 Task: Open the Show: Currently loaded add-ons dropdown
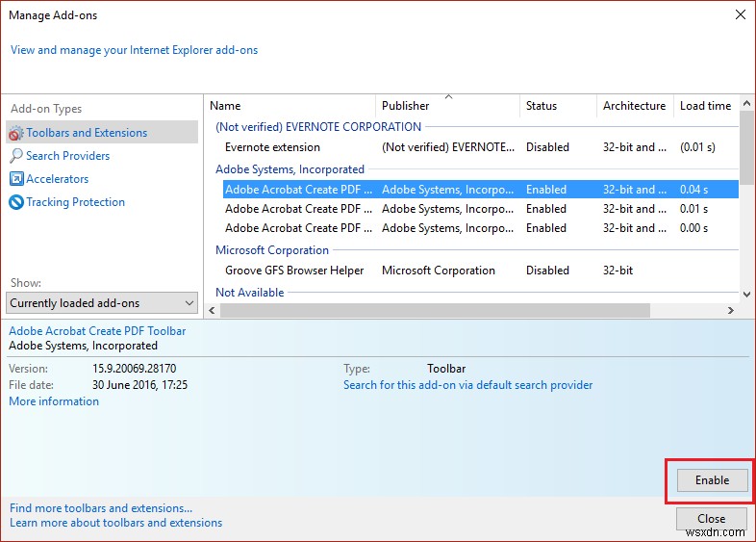(x=102, y=303)
